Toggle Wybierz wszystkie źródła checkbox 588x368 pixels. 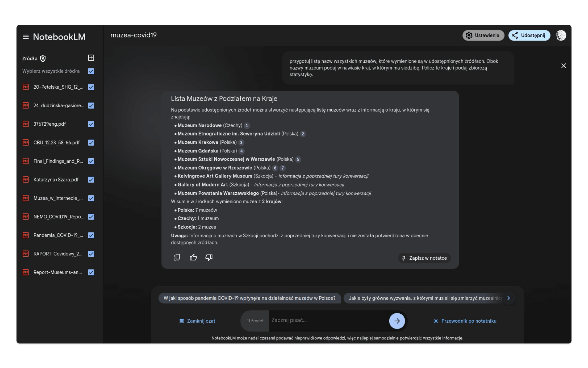pyautogui.click(x=91, y=71)
